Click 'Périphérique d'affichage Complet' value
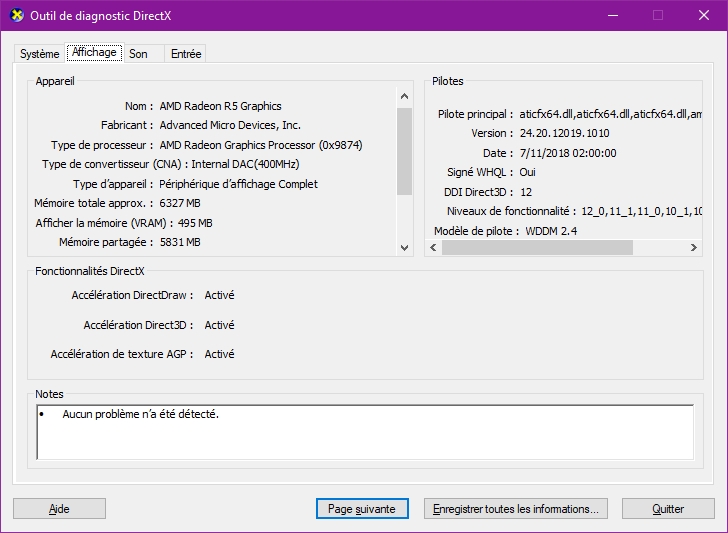Viewport: 728px width, 533px height. pos(239,184)
